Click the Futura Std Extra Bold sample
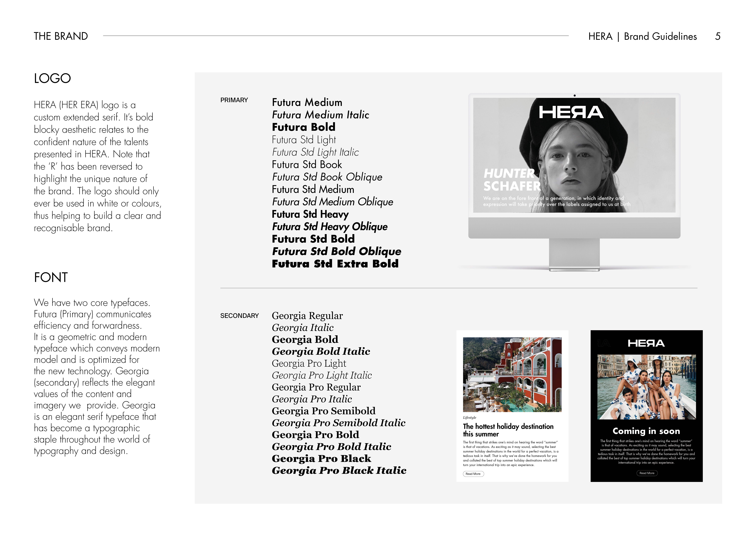Image resolution: width=756 pixels, height=535 pixels. [335, 264]
